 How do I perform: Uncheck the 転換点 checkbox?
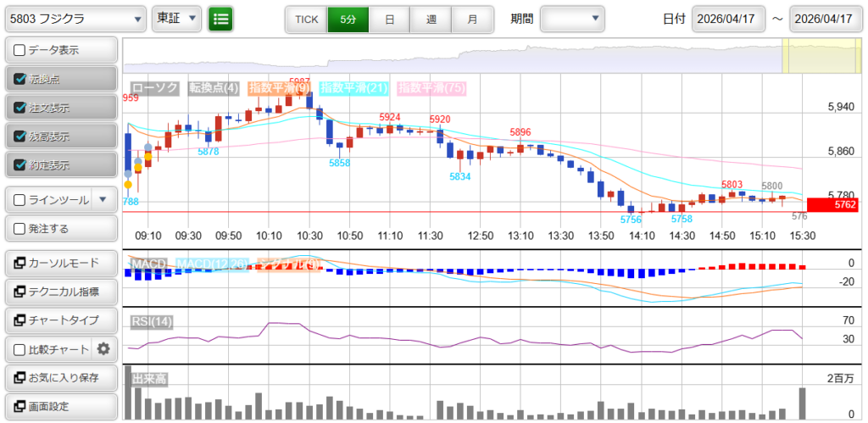(x=20, y=79)
